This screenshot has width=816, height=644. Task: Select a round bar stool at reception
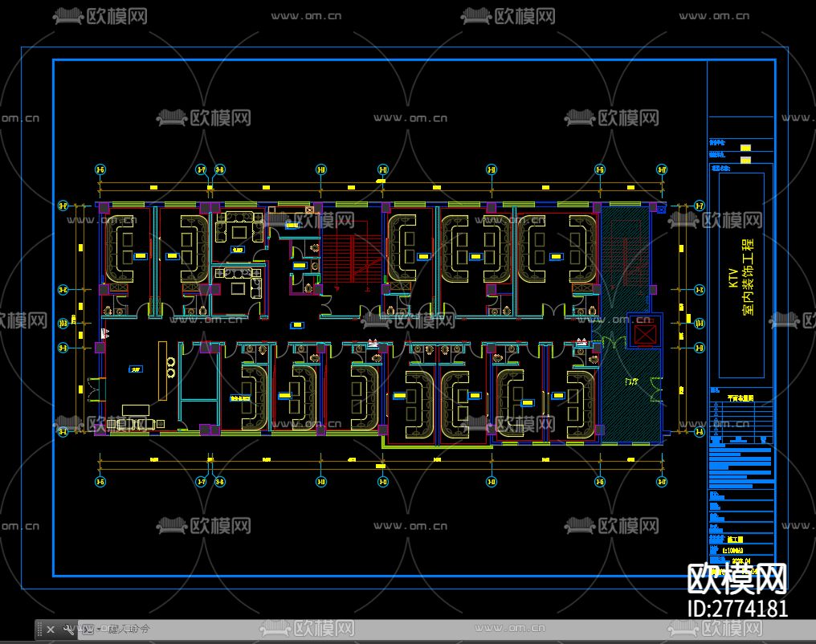(171, 361)
